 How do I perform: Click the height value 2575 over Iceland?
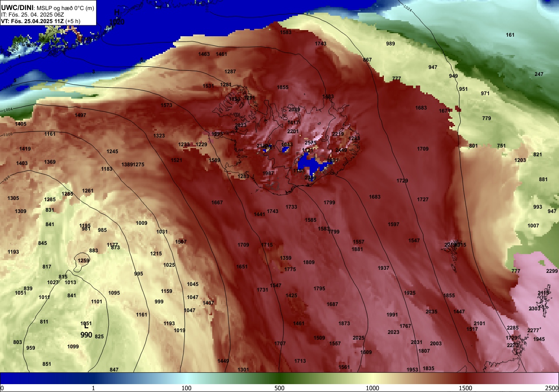(x=311, y=143)
